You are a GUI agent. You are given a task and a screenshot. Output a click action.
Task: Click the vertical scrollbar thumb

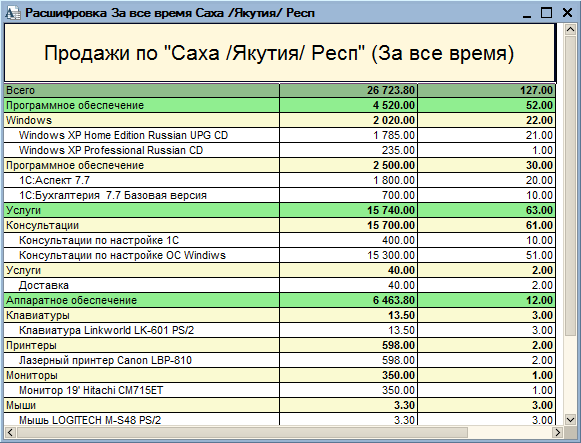(571, 185)
